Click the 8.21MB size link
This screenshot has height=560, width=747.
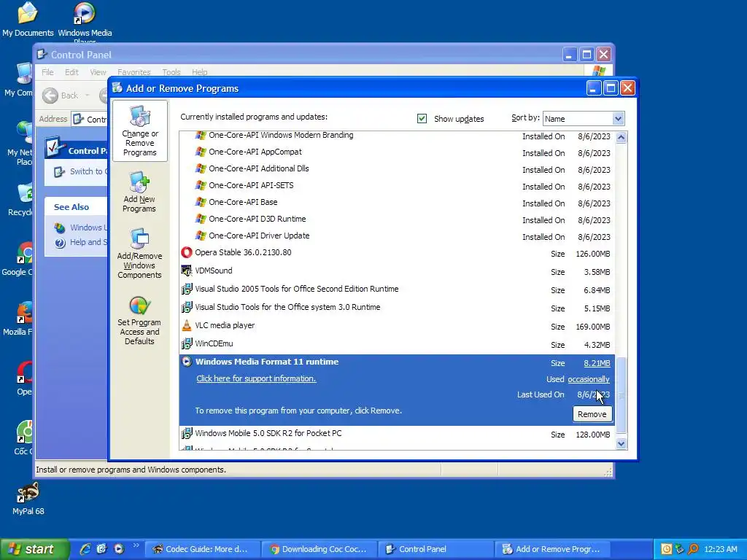click(597, 363)
